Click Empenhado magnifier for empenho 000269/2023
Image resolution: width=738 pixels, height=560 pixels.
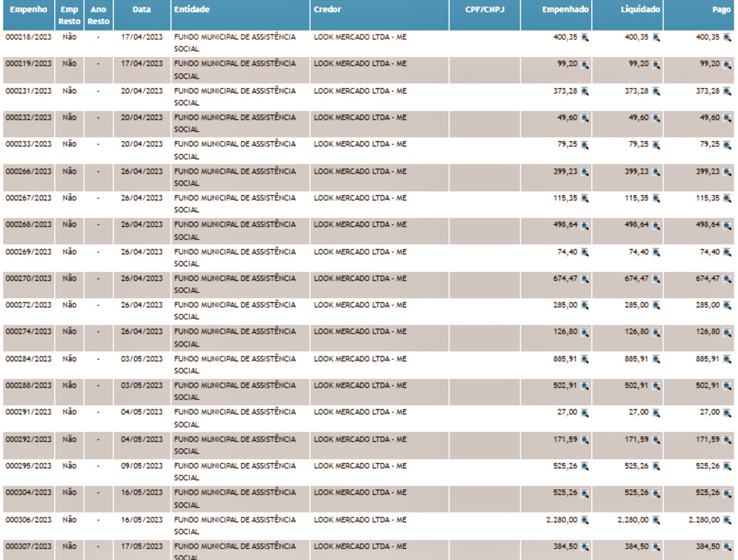click(x=585, y=252)
